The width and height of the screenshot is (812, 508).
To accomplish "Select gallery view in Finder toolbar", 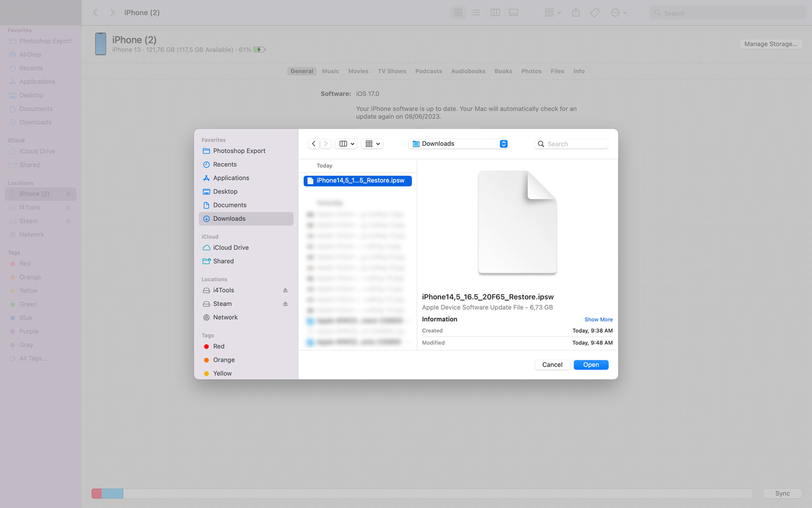I will click(514, 13).
